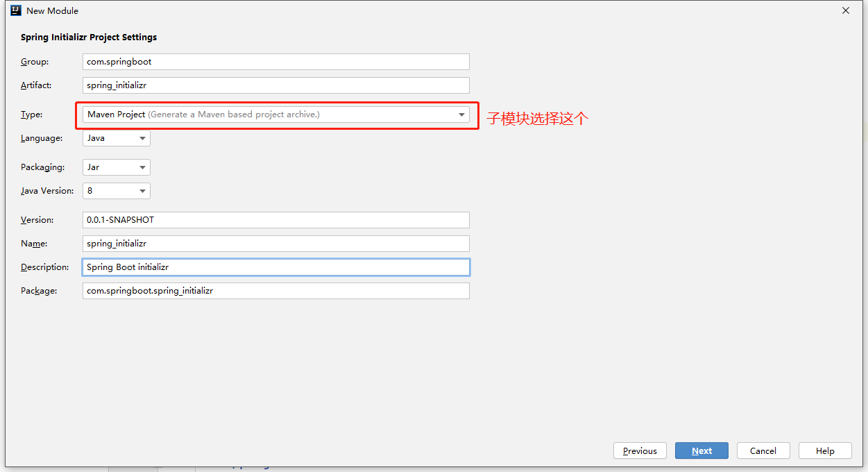Click the New Module window title
Screen dimensions: 868x472
52,11
